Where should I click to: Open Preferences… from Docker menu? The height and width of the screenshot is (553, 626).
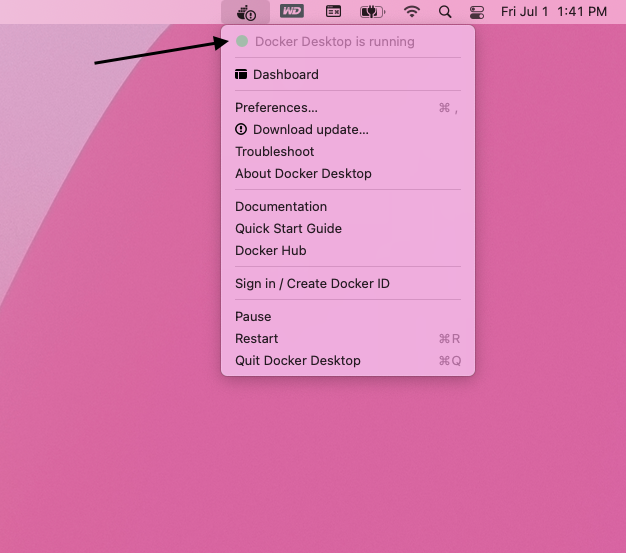point(348,107)
